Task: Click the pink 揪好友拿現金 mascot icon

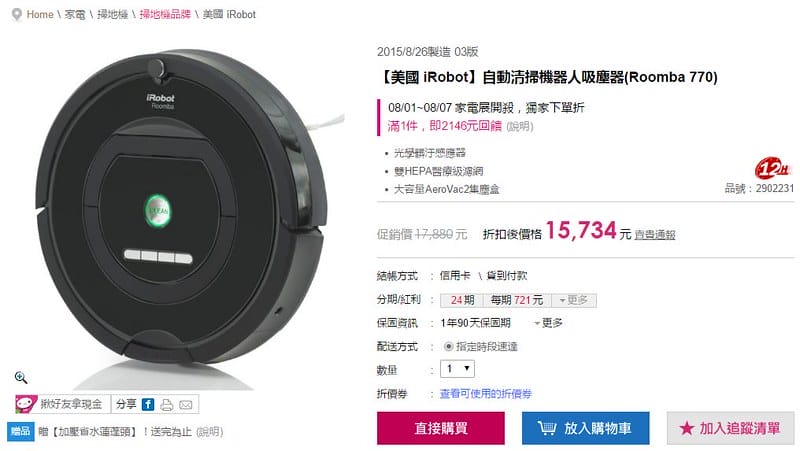Action: coord(26,404)
